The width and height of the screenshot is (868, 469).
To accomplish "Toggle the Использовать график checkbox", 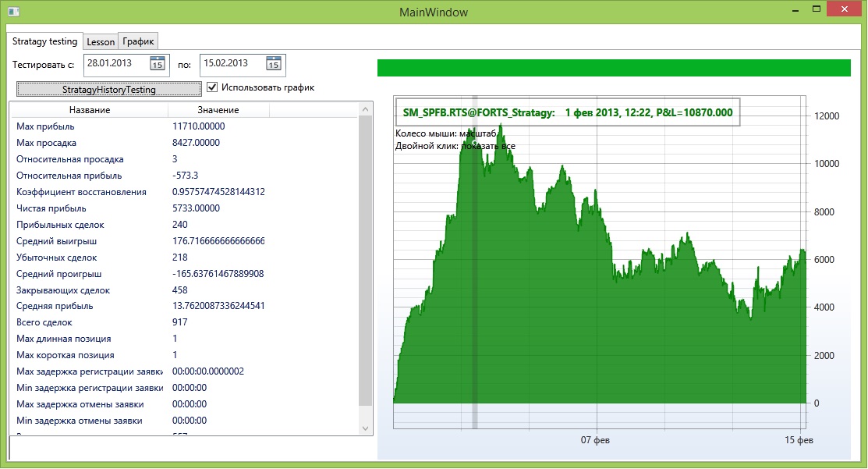I will tap(212, 87).
